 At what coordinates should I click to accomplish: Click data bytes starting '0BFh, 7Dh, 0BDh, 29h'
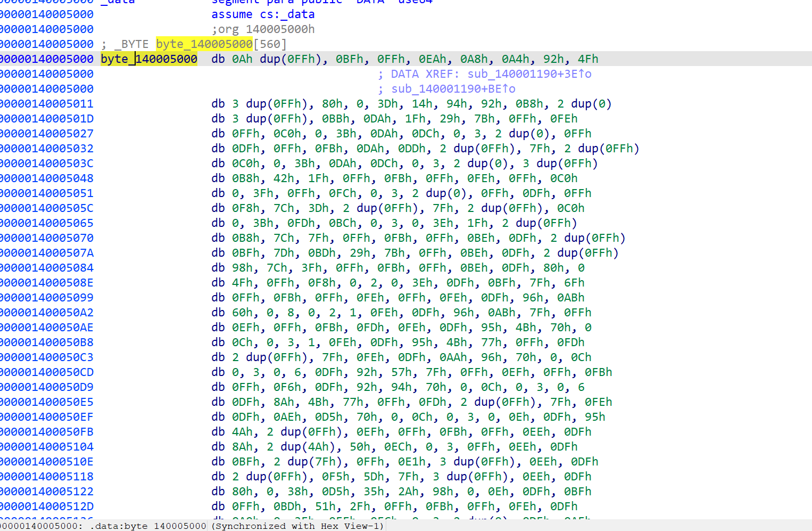click(x=425, y=253)
